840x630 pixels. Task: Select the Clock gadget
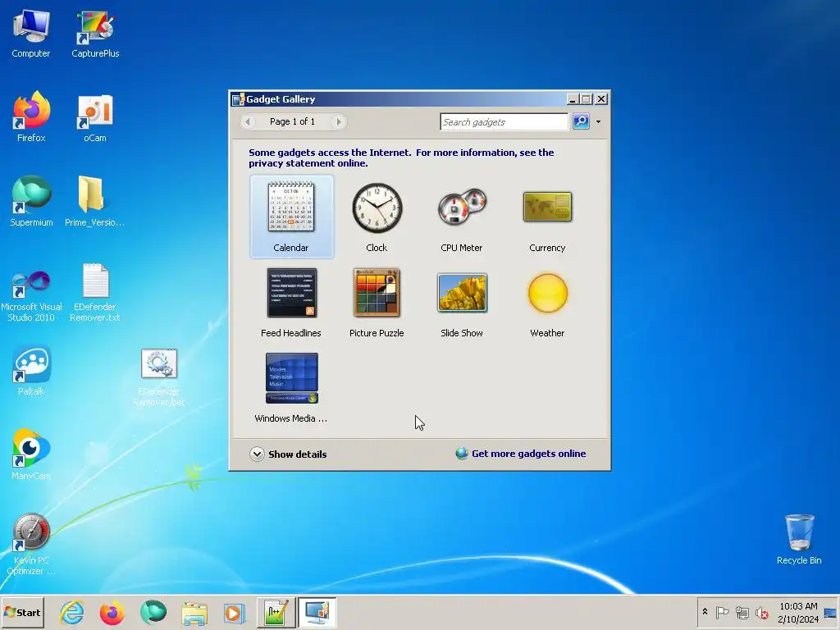coord(377,217)
